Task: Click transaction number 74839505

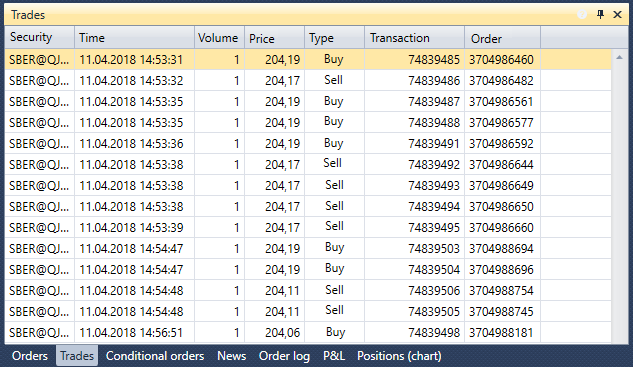Action: 434,311
